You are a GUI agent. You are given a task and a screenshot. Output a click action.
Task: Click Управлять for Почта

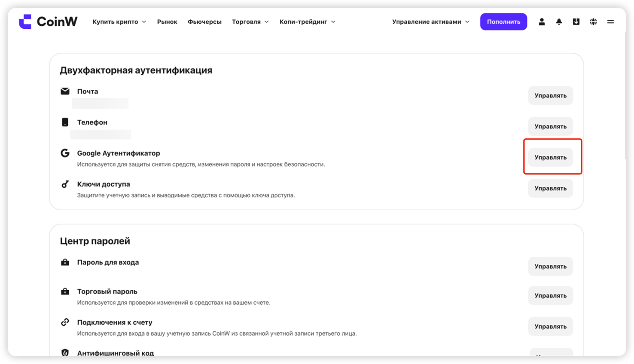550,95
